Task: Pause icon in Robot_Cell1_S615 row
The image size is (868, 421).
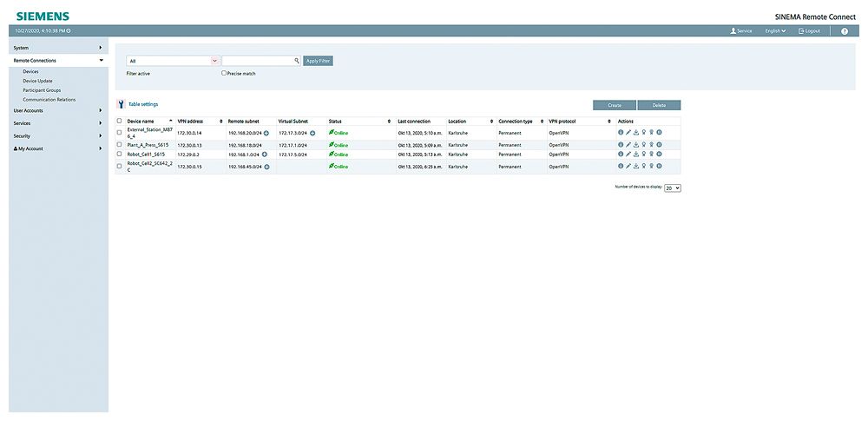Action: 660,154
